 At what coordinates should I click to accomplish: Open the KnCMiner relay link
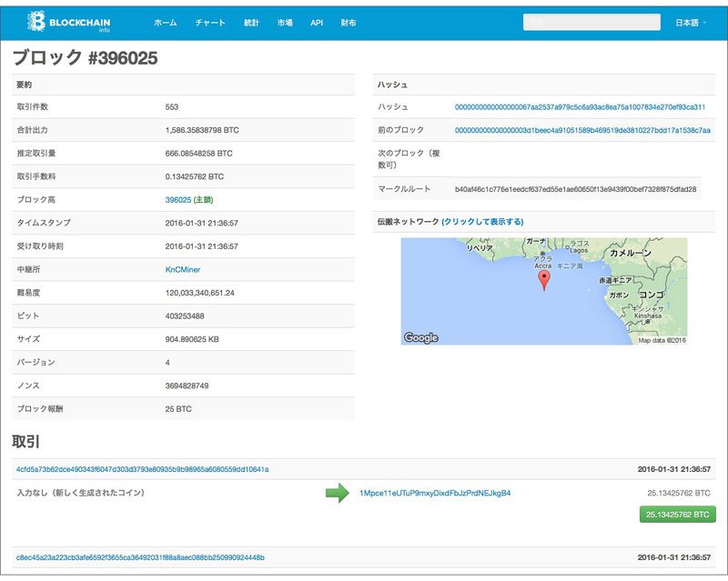183,269
